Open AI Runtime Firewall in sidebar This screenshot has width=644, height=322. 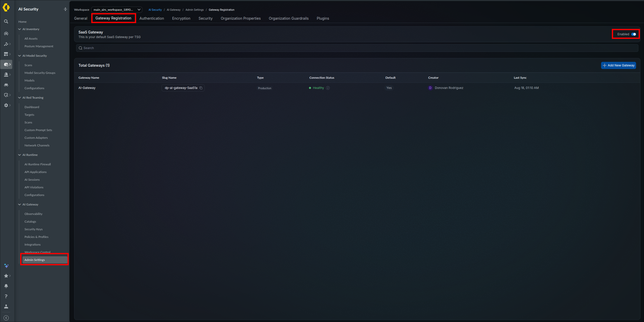(x=38, y=165)
